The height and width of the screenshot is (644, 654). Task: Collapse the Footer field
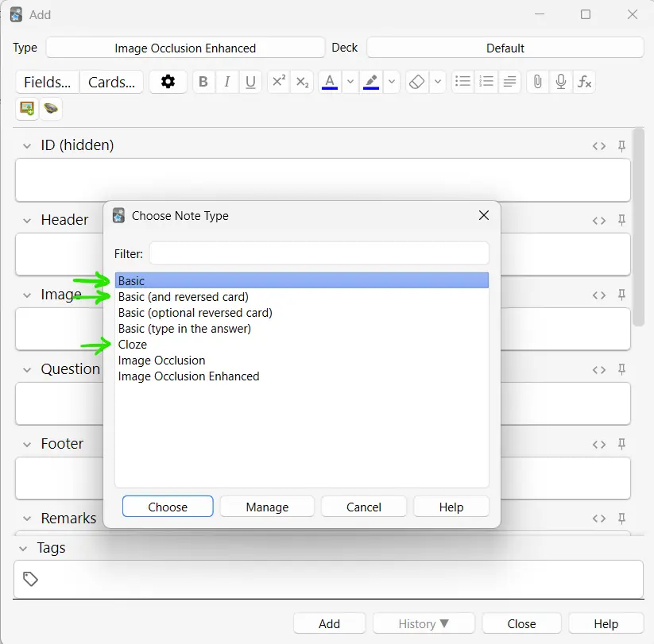(x=27, y=445)
